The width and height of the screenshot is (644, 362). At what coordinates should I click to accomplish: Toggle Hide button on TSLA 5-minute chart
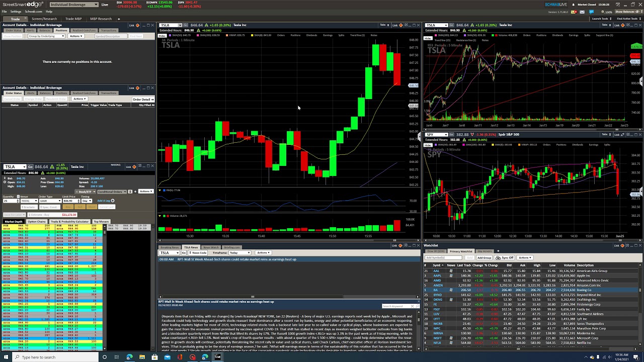[428, 38]
